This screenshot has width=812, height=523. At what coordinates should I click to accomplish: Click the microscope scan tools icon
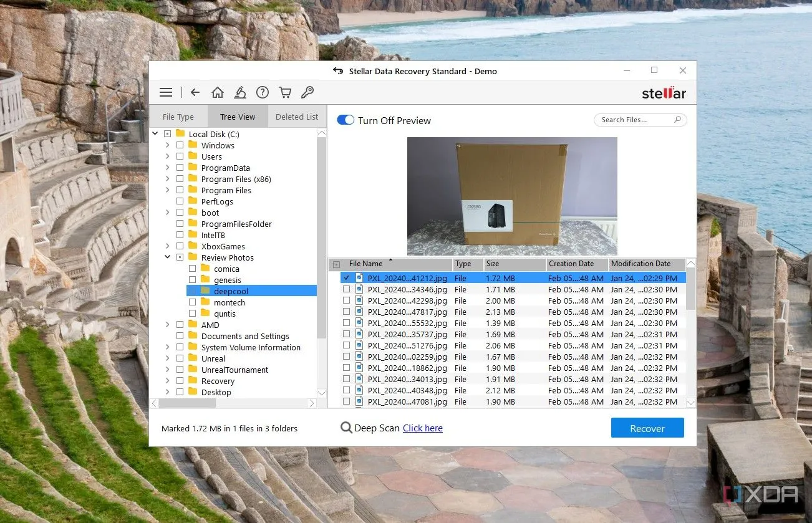pyautogui.click(x=240, y=92)
